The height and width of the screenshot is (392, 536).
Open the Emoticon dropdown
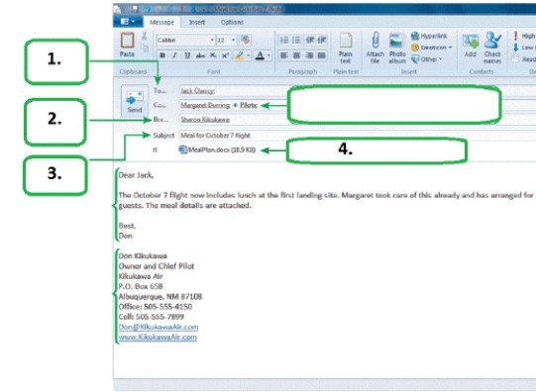tap(431, 48)
